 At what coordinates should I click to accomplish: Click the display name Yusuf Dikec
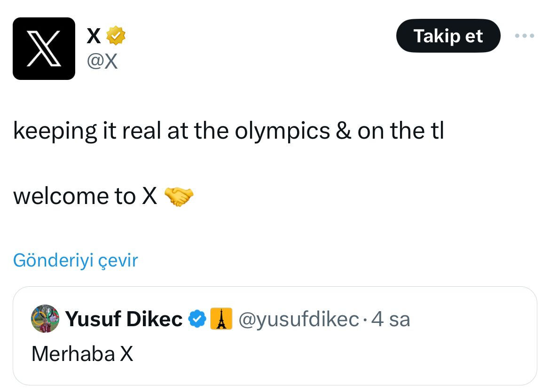click(125, 319)
